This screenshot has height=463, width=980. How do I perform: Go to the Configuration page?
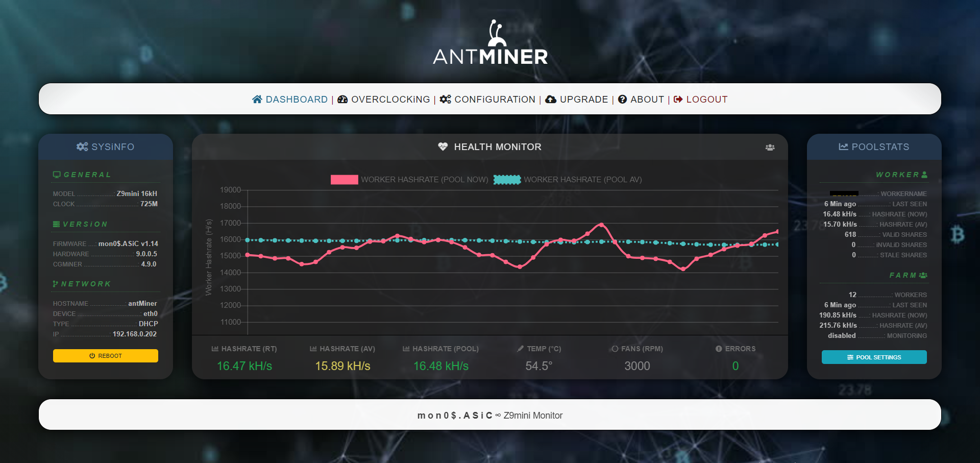[487, 100]
